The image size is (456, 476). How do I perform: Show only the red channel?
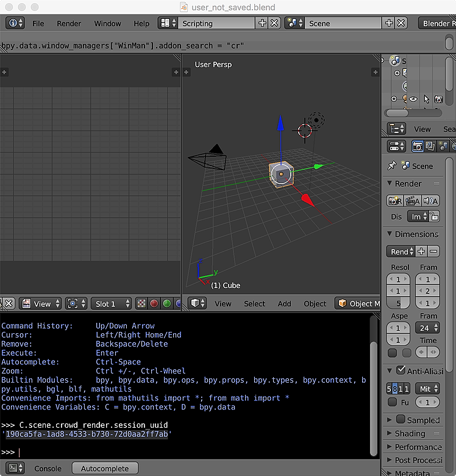pyautogui.click(x=154, y=303)
